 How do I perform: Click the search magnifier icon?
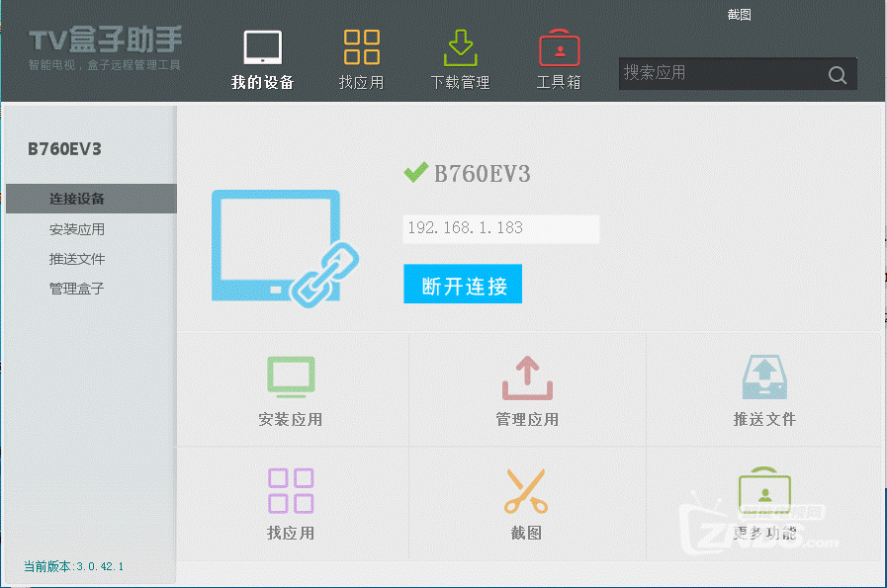point(837,75)
